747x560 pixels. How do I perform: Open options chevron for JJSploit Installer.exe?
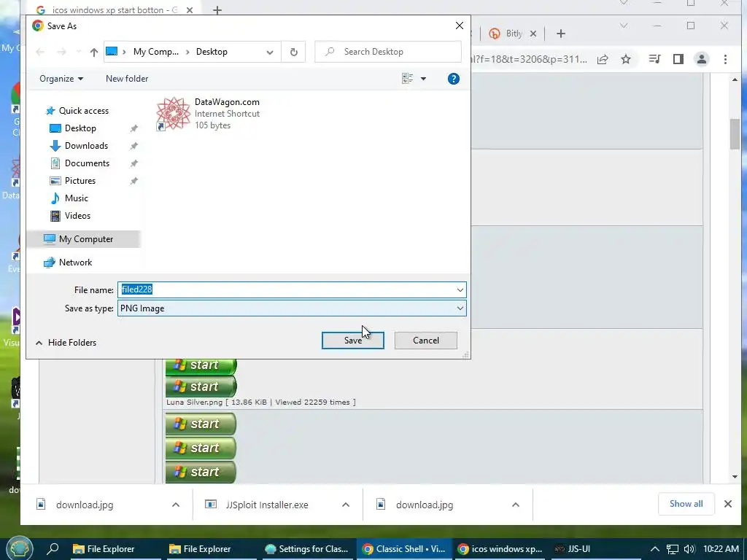click(346, 505)
